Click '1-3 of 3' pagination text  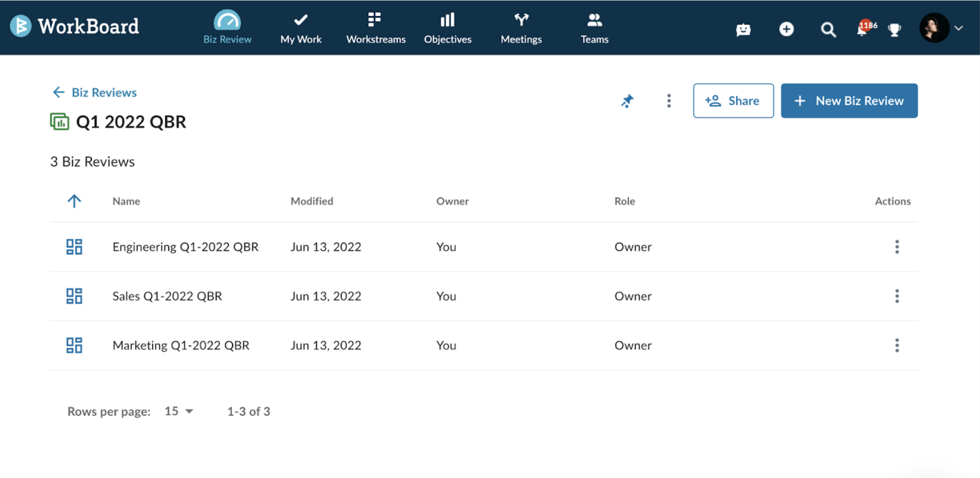click(248, 411)
